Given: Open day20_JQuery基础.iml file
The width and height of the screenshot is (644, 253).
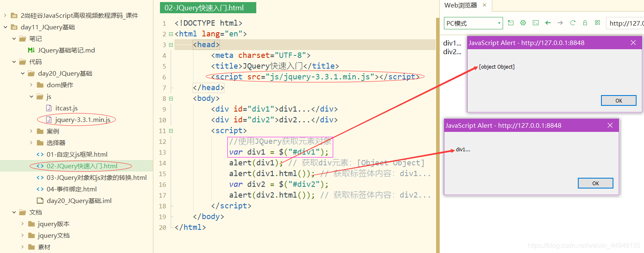Looking at the screenshot, I should (79, 200).
